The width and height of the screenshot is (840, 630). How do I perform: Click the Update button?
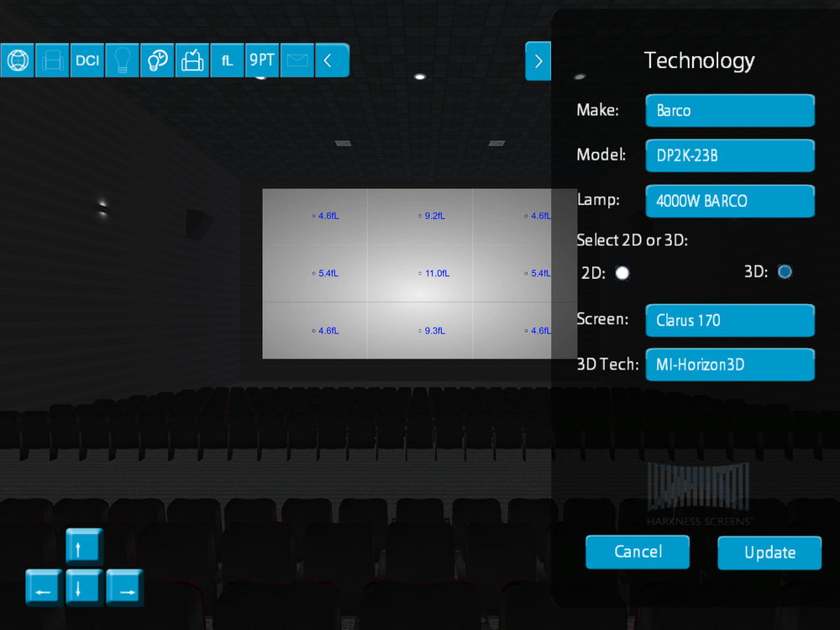point(769,553)
